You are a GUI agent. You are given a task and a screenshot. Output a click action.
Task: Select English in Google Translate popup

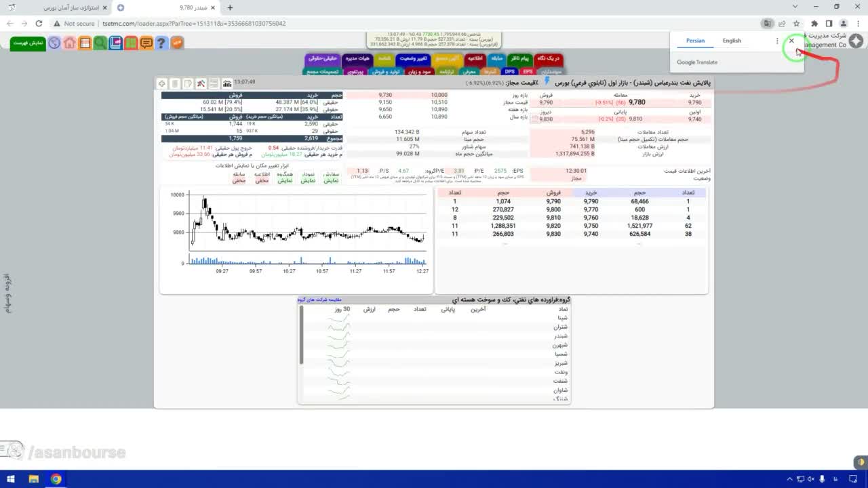(x=732, y=41)
